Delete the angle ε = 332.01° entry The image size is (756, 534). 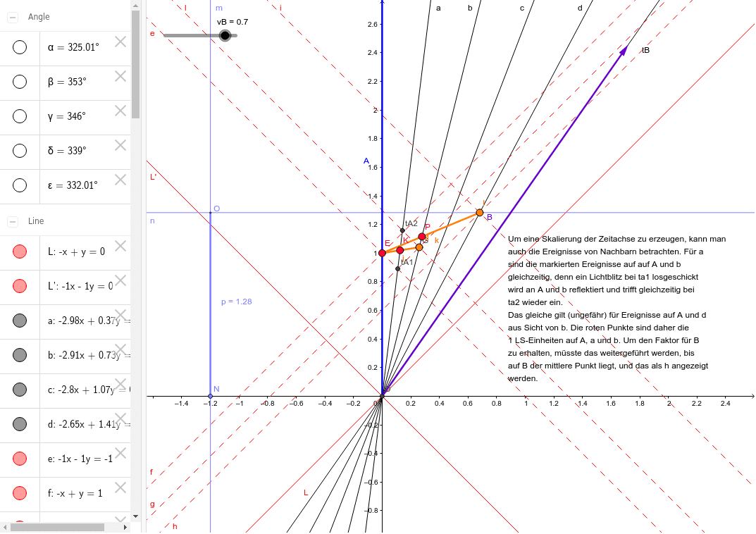[120, 180]
